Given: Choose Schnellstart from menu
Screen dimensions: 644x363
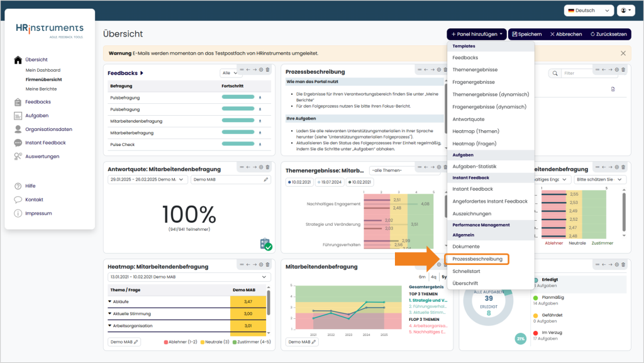Looking at the screenshot, I should click(x=466, y=271).
